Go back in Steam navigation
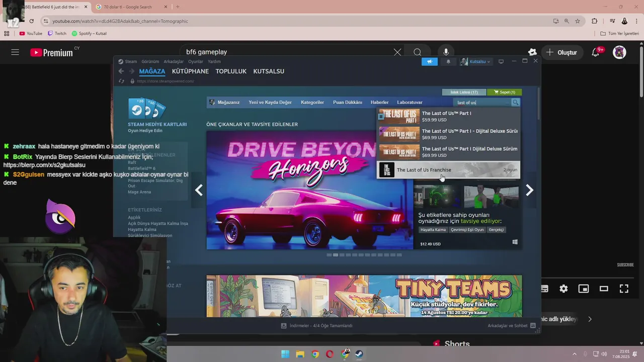The image size is (644, 362). (121, 71)
